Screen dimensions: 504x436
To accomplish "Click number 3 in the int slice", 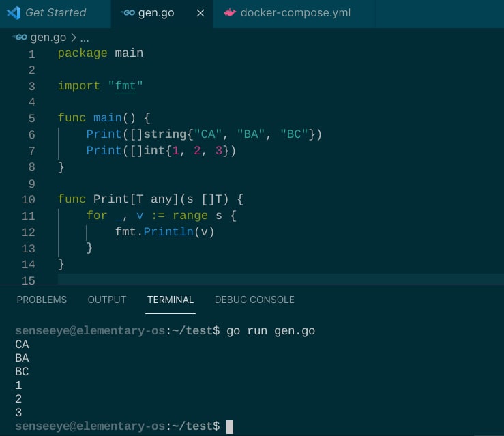I will pyautogui.click(x=218, y=151).
